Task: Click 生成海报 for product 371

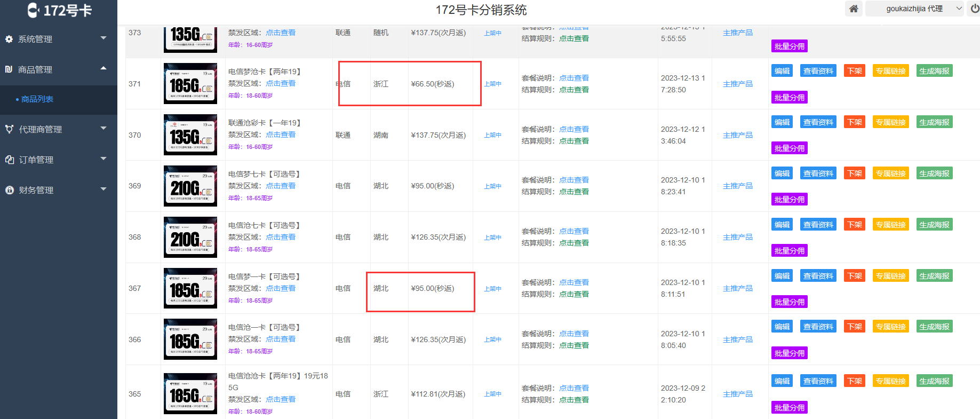Action: tap(935, 71)
